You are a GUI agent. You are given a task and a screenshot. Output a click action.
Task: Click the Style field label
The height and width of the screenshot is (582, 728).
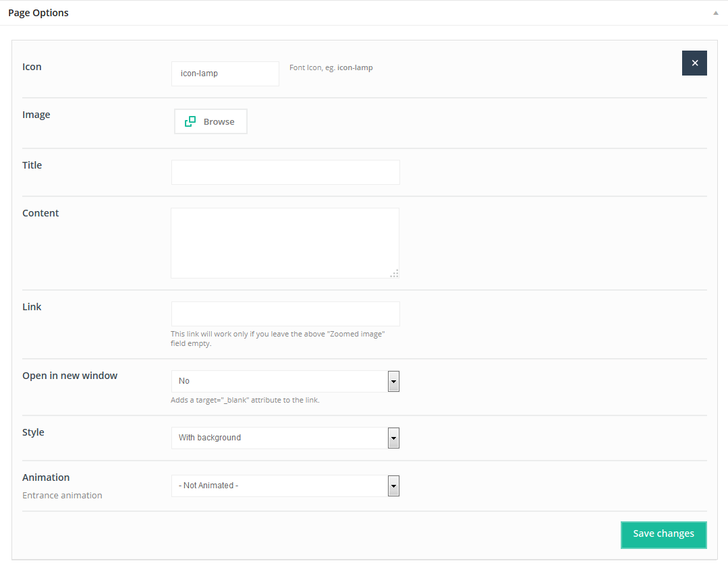pos(33,432)
